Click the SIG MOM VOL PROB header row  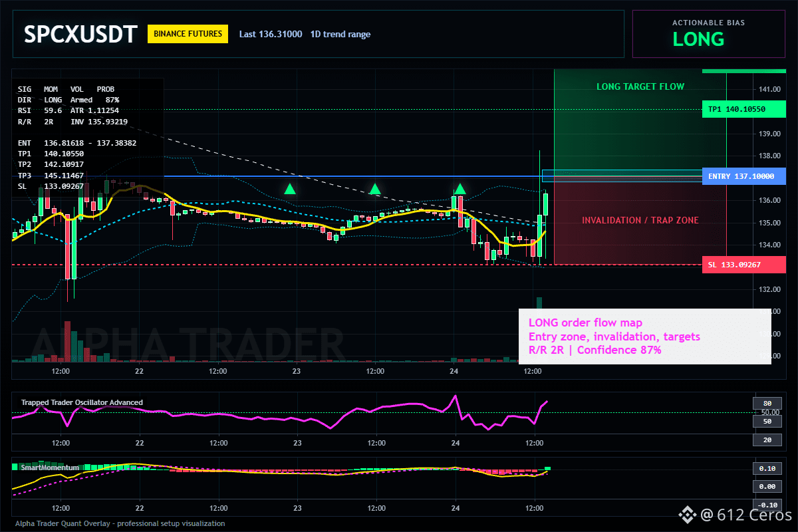click(66, 88)
